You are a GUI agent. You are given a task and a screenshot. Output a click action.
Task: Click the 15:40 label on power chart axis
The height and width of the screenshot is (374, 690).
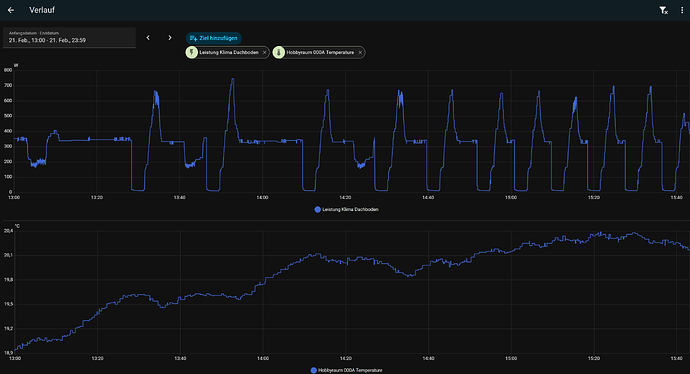pos(677,198)
